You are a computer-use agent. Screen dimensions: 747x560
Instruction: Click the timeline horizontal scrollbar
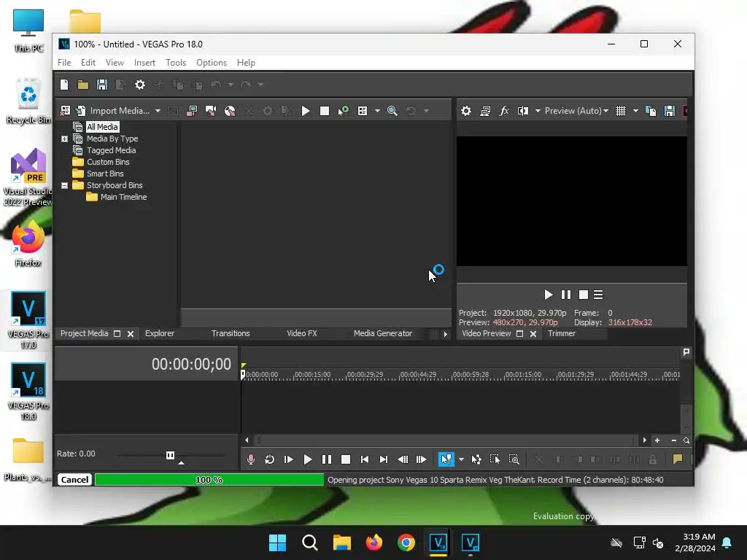click(x=446, y=440)
